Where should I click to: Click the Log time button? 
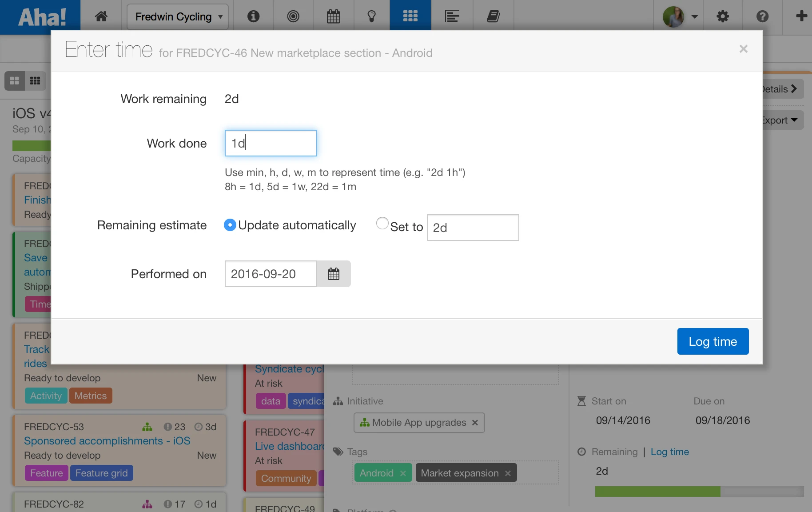713,341
